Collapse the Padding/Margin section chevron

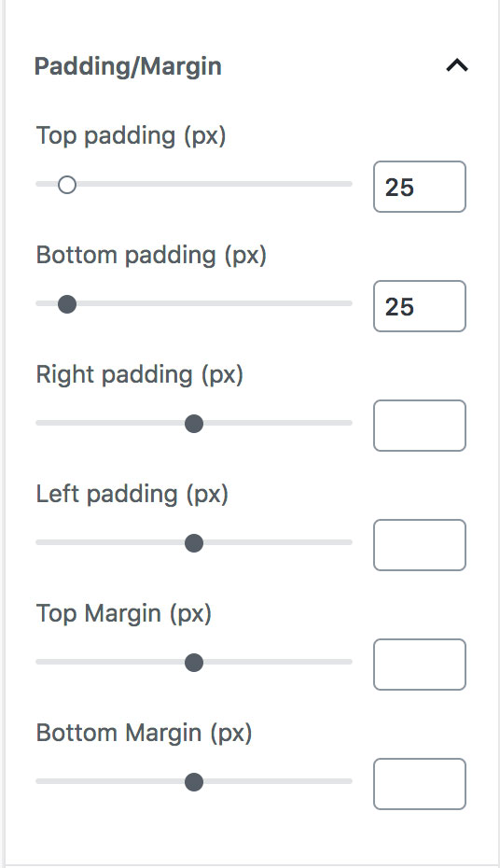457,66
